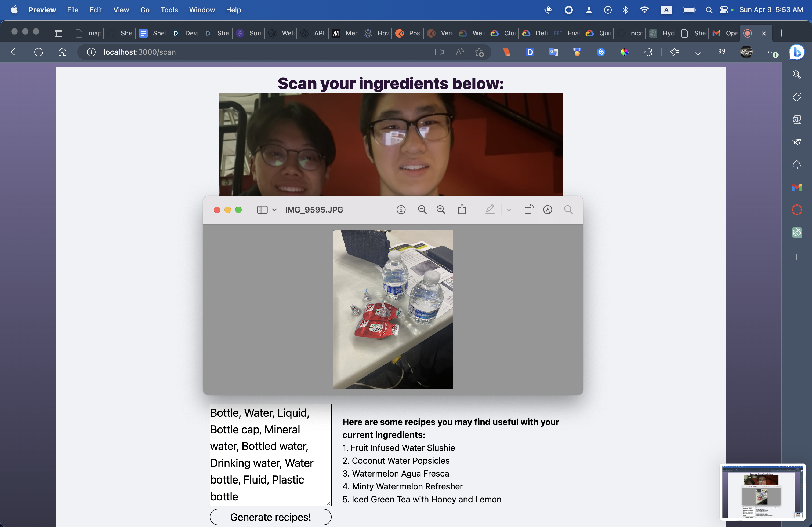Click the rotate image icon in Preview

[528, 209]
